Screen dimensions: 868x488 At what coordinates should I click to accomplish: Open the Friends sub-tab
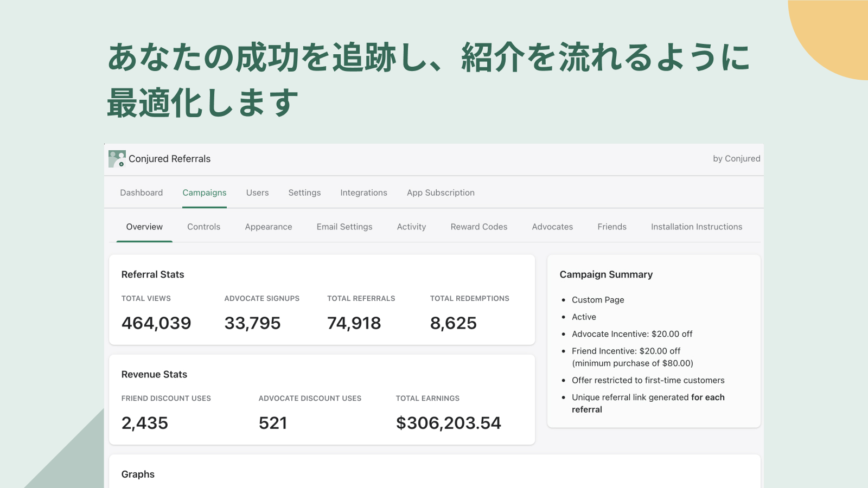pos(612,227)
